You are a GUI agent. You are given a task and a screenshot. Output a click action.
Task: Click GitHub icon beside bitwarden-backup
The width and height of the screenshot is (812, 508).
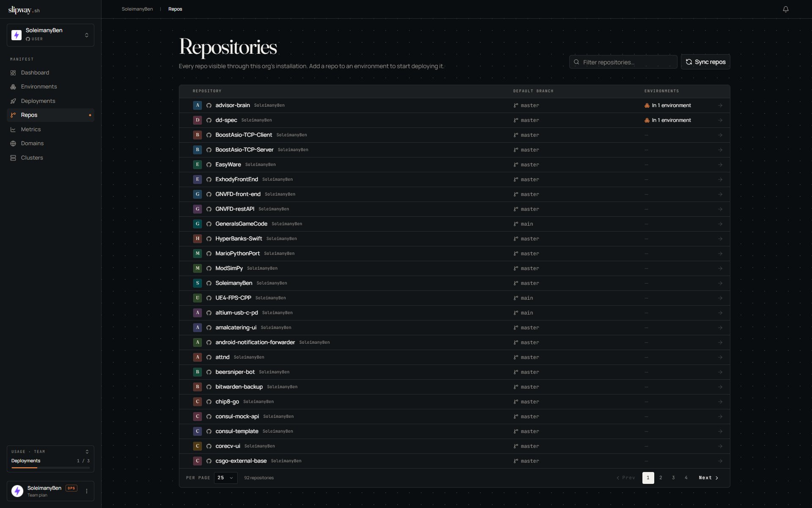(209, 387)
